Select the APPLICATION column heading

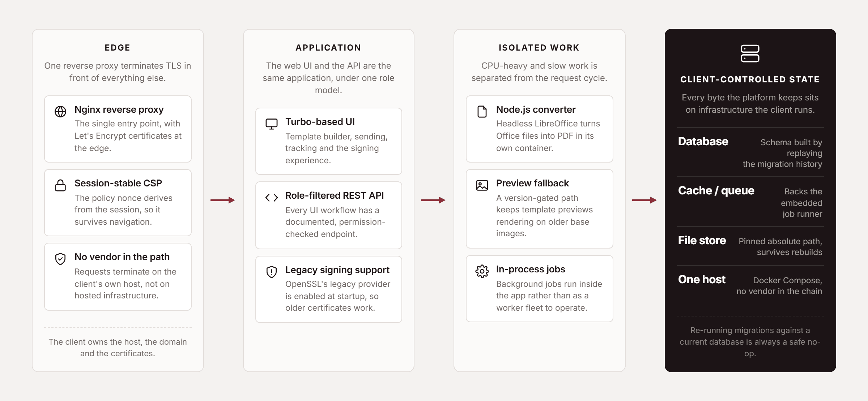pyautogui.click(x=328, y=48)
